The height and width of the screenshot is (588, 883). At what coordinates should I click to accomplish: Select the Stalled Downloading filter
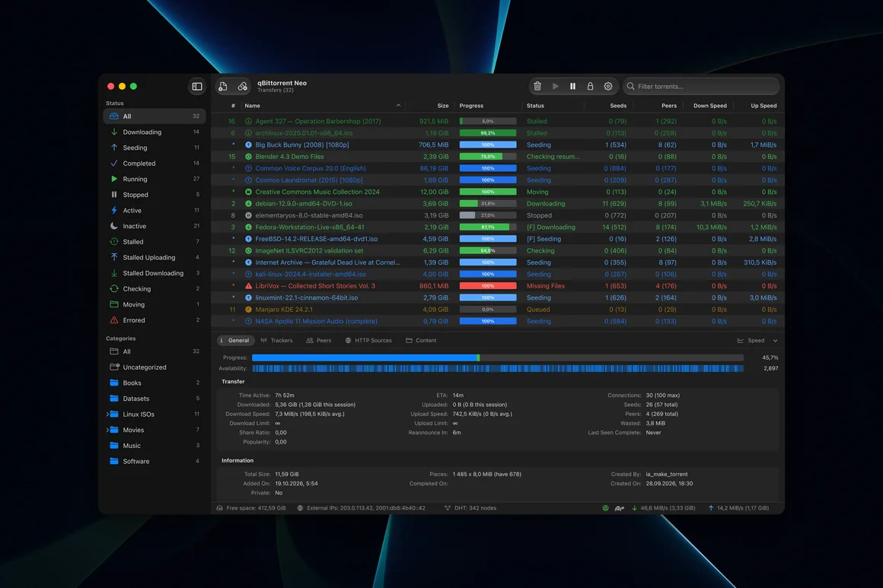[155, 274]
